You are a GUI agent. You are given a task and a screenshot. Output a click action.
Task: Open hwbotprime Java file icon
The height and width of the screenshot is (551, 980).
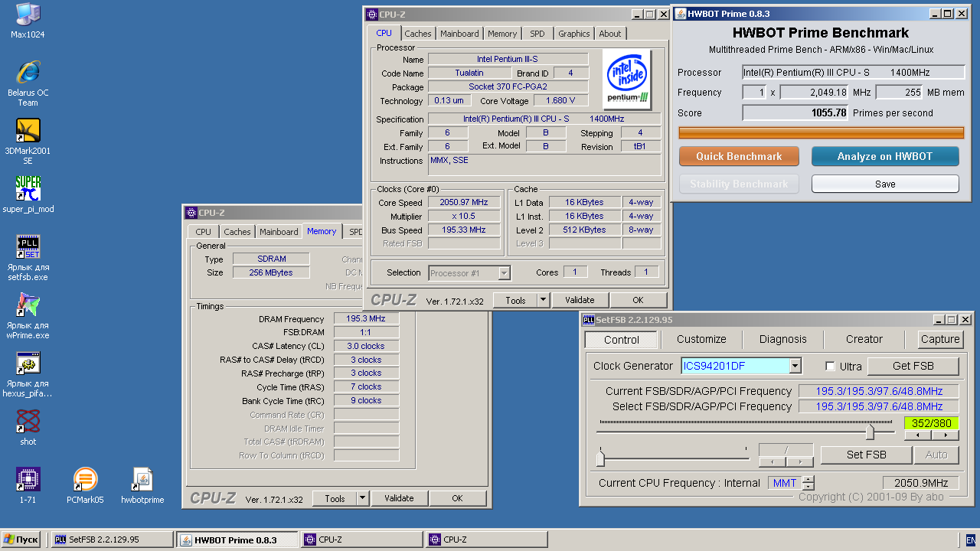click(142, 485)
